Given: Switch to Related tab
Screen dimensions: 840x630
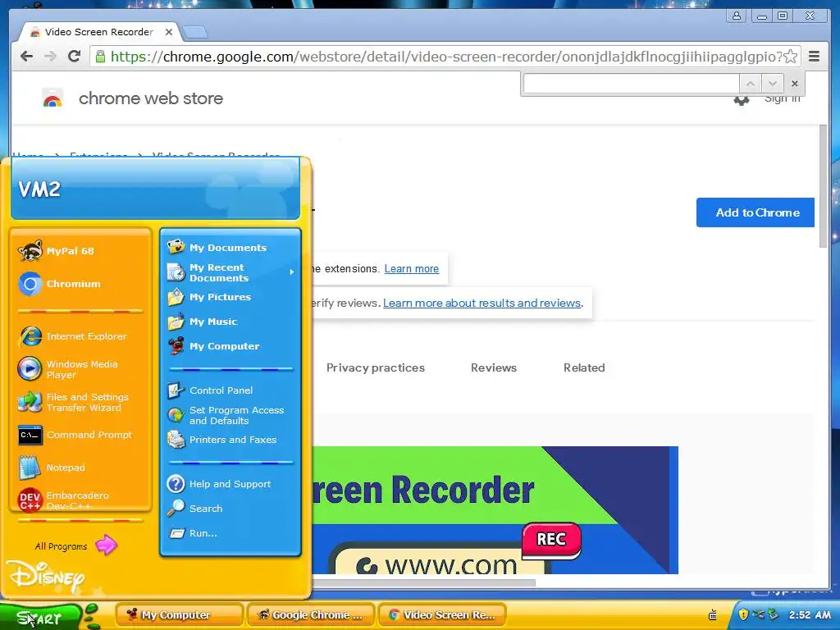Looking at the screenshot, I should [x=584, y=368].
